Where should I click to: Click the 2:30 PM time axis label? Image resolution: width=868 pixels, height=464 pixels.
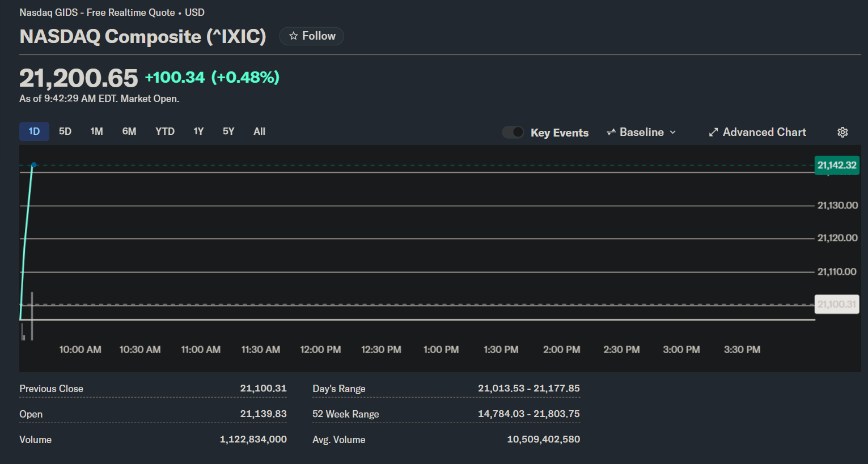[x=622, y=350]
